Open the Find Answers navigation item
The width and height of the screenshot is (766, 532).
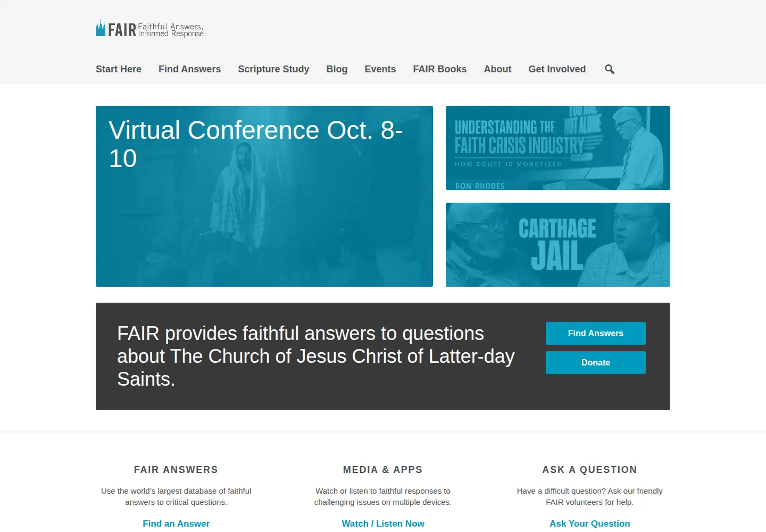point(189,69)
